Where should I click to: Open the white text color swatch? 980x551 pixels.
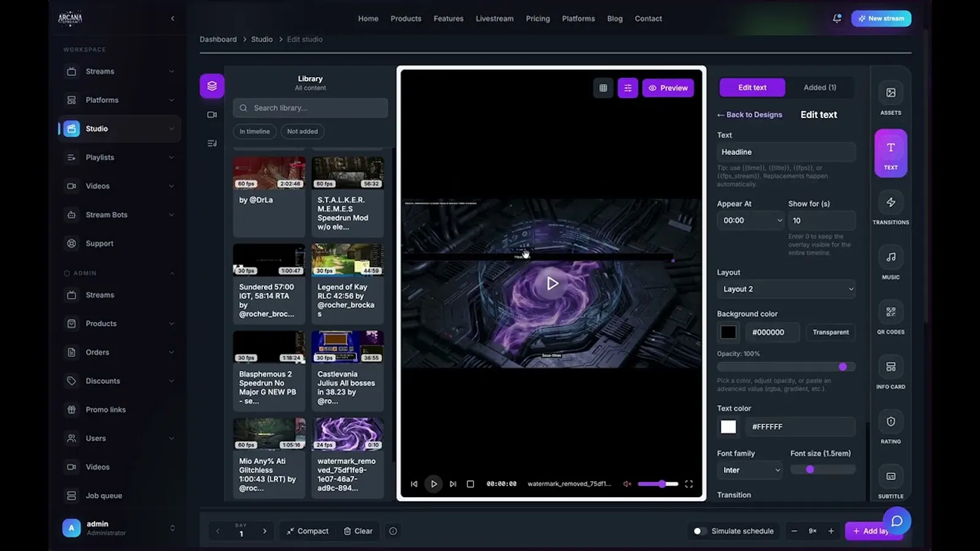tap(728, 427)
